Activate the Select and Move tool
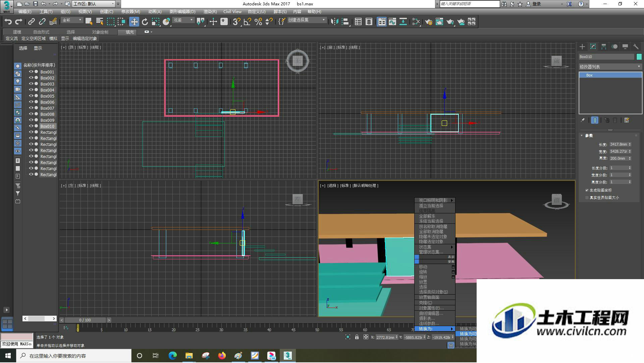 (134, 22)
